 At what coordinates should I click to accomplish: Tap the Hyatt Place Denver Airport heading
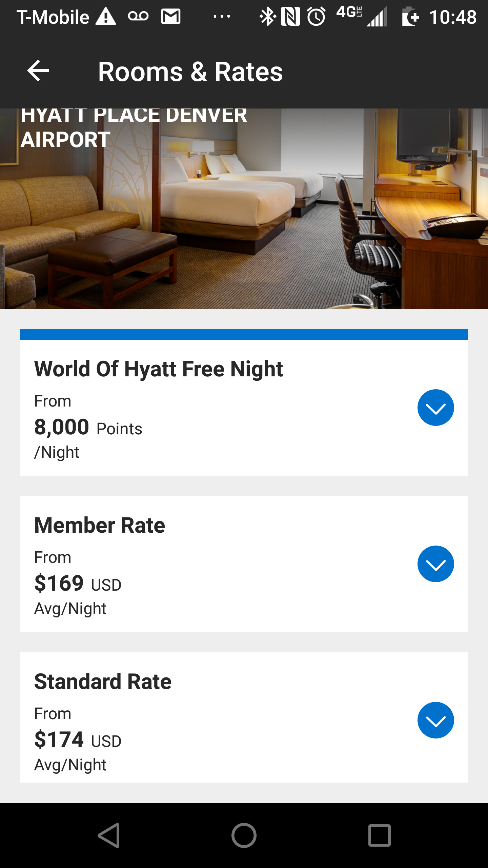tap(134, 127)
